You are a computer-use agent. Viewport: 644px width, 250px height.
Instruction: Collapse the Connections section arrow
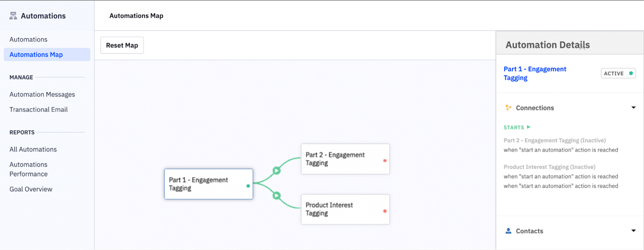click(633, 108)
